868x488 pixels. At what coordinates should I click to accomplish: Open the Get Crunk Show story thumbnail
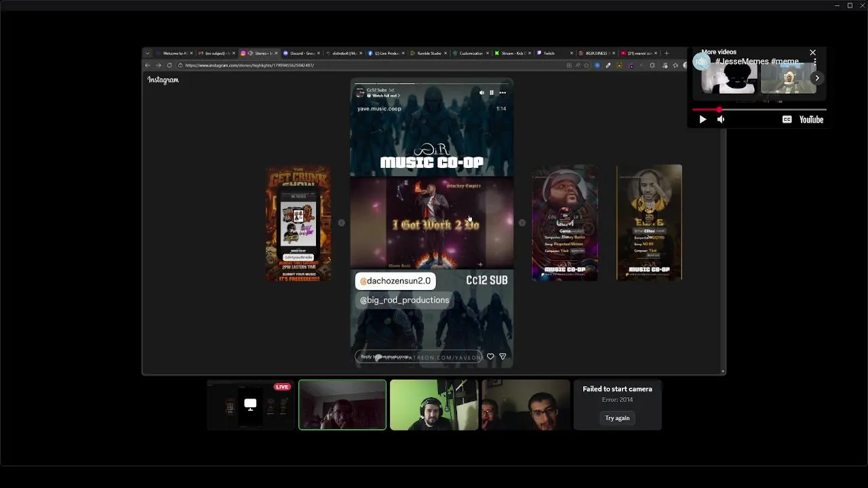(298, 224)
